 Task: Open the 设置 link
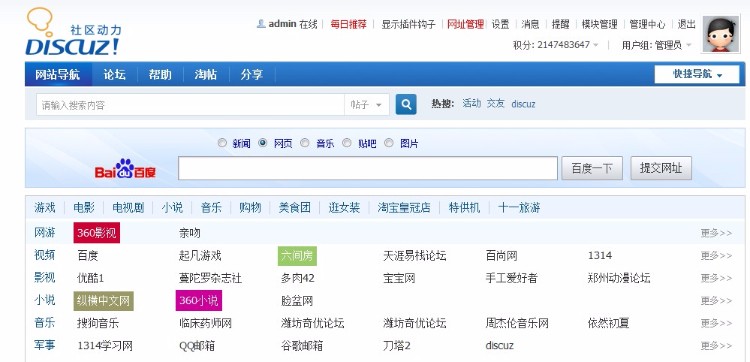pyautogui.click(x=501, y=24)
